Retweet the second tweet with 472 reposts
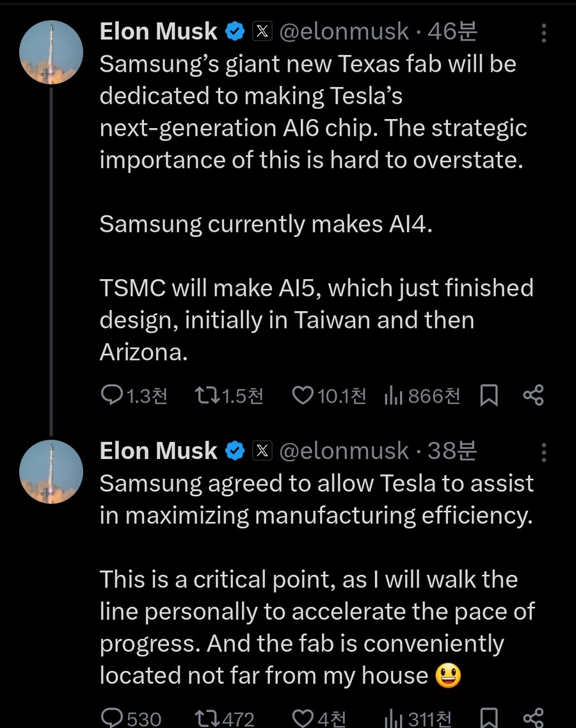Image resolution: width=576 pixels, height=728 pixels. [225, 718]
